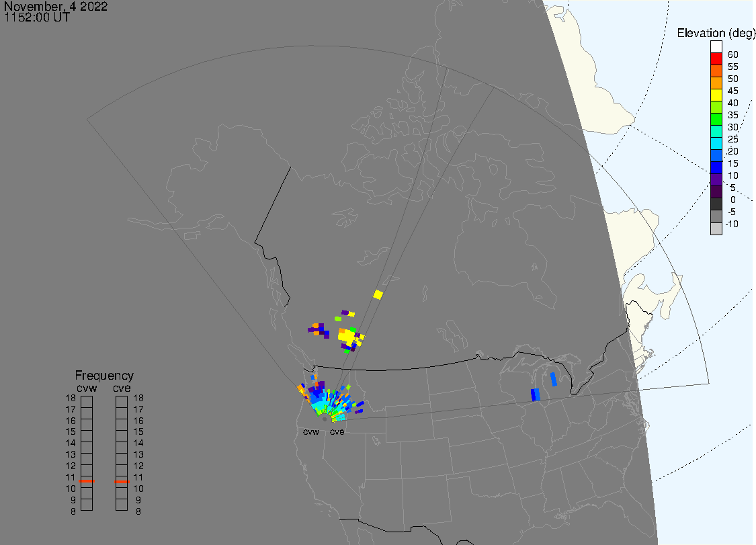Click the isolated yellow echo square in Canada
This screenshot has width=756, height=545.
[x=378, y=294]
